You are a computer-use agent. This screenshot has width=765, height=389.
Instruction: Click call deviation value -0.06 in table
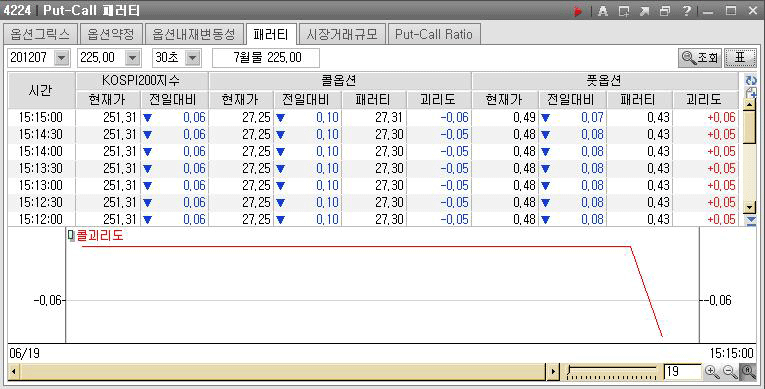pos(454,117)
